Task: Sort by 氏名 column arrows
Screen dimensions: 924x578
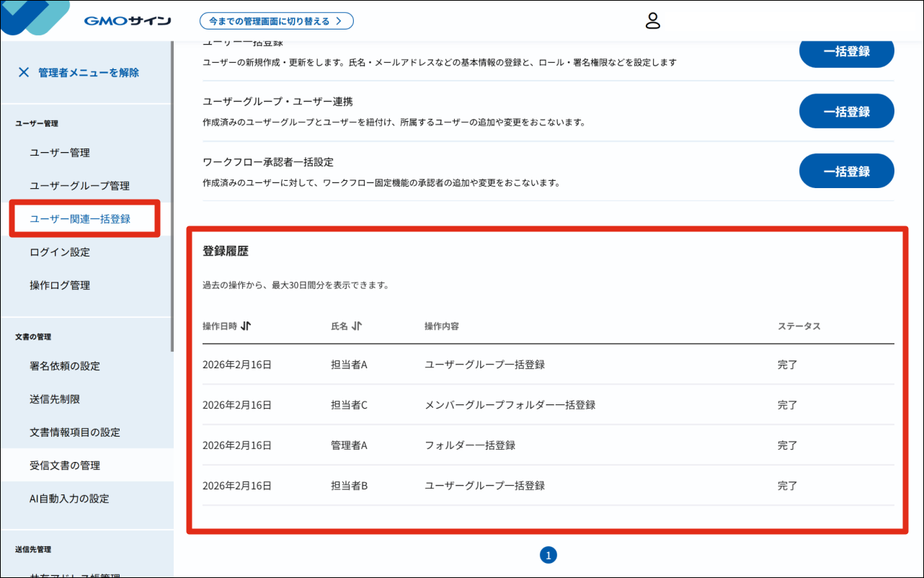Action: 356,326
